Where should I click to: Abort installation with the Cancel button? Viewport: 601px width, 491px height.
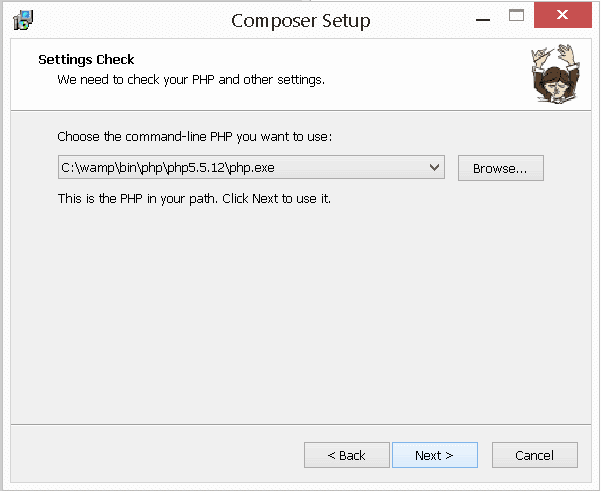535,455
